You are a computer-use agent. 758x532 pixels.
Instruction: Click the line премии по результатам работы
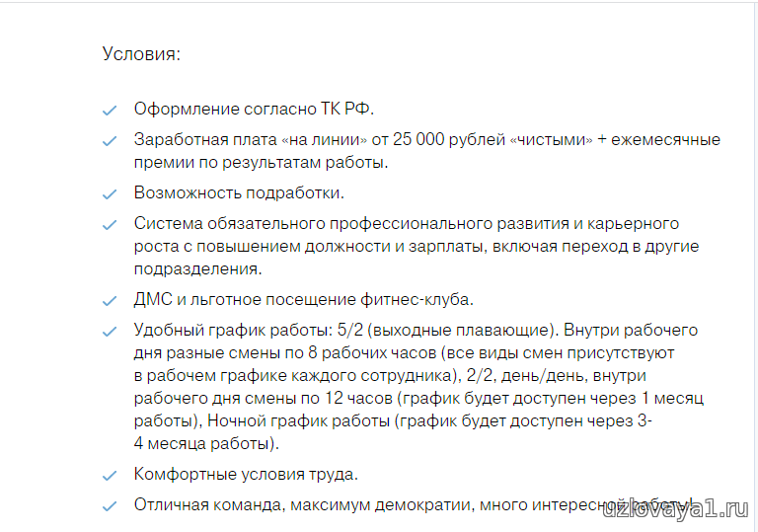coord(261,163)
